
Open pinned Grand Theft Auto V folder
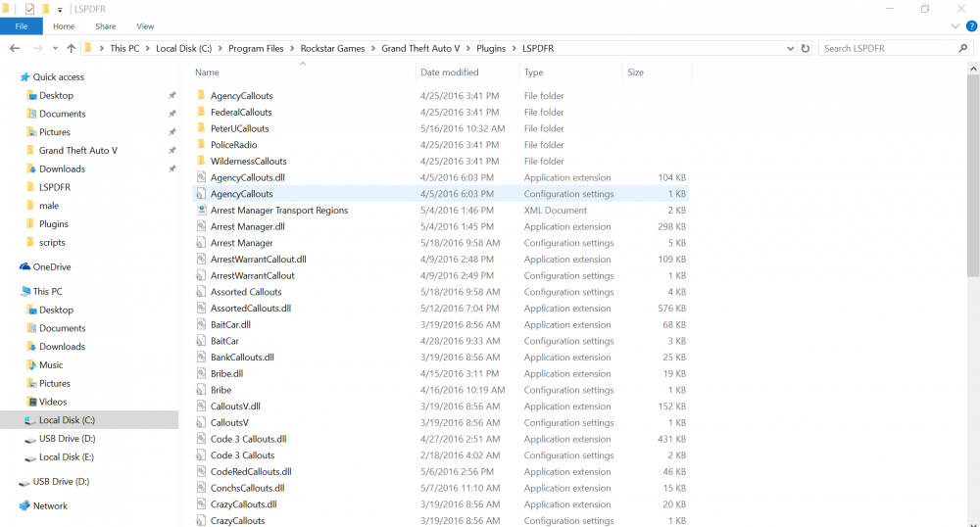click(x=78, y=151)
